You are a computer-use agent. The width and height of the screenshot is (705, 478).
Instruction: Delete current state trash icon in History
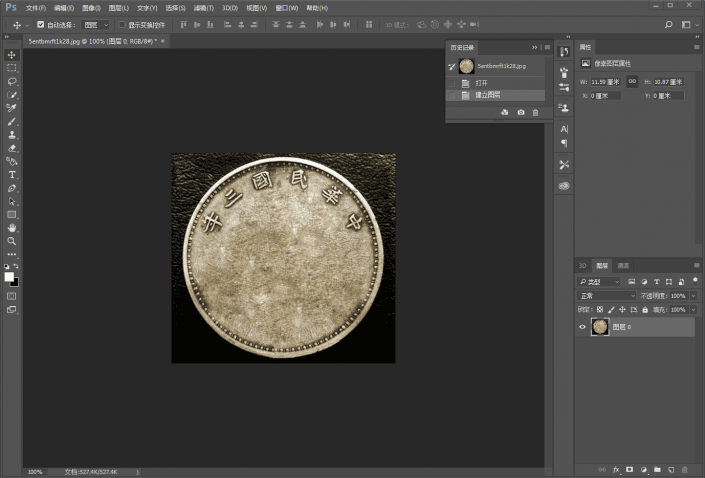click(x=535, y=112)
